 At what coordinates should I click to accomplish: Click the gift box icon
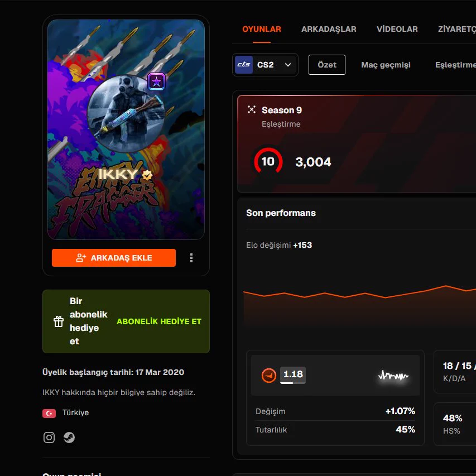pos(59,321)
